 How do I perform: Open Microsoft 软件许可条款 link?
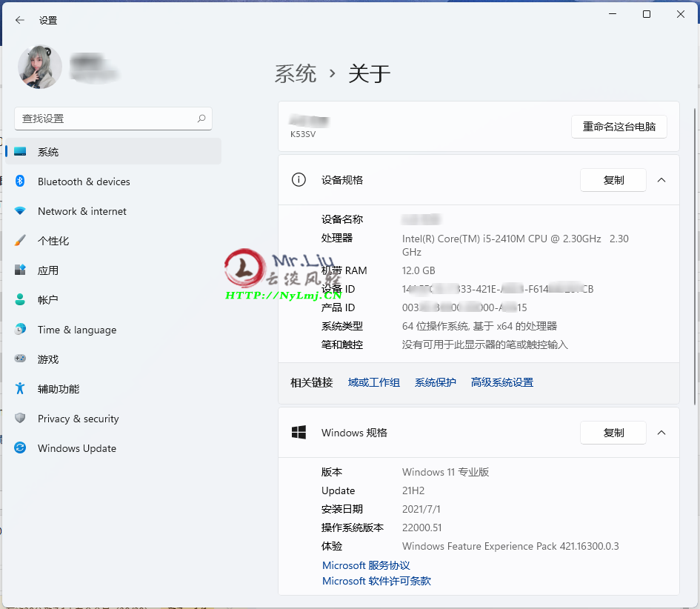[x=376, y=581]
